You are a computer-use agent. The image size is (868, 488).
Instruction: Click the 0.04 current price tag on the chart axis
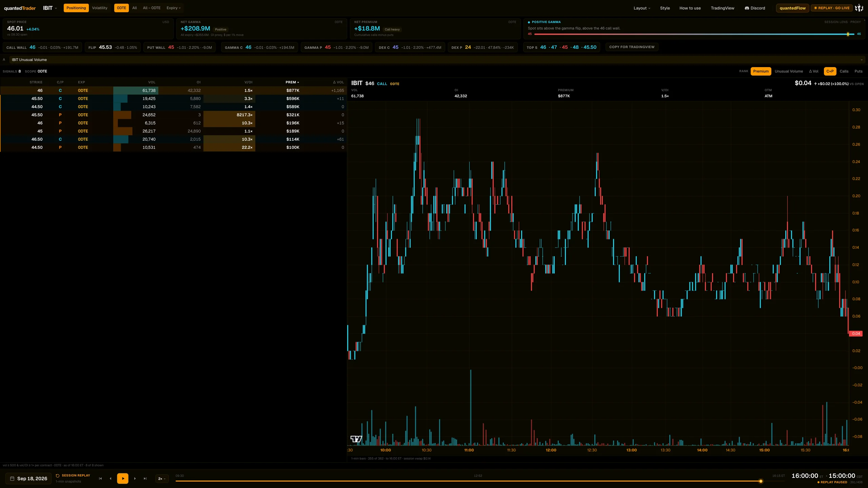(856, 333)
